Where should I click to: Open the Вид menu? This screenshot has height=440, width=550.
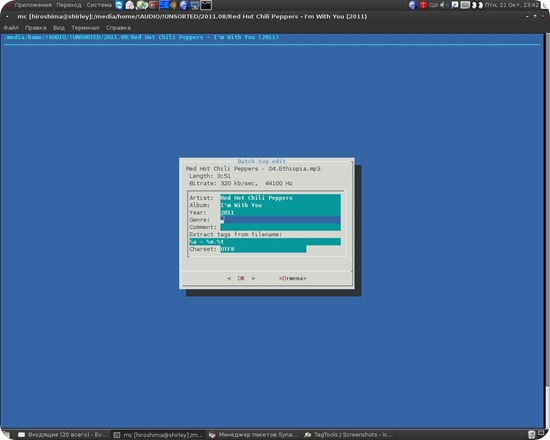[59, 28]
